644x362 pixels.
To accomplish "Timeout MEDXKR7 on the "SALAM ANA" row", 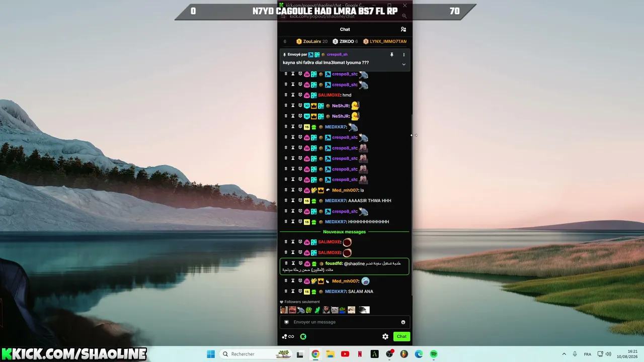I will [x=293, y=292].
